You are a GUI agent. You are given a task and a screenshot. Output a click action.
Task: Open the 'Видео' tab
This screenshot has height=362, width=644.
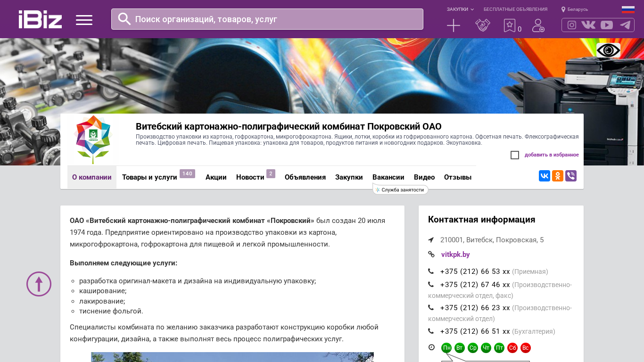(424, 177)
